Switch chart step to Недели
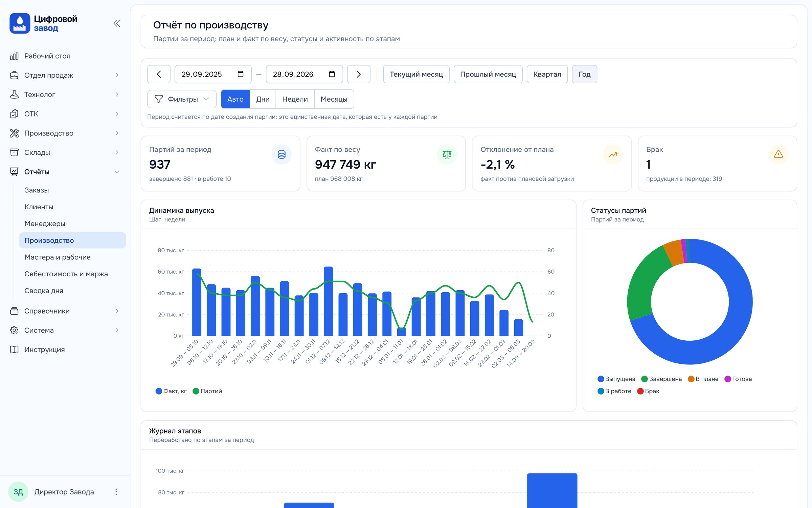 (295, 99)
